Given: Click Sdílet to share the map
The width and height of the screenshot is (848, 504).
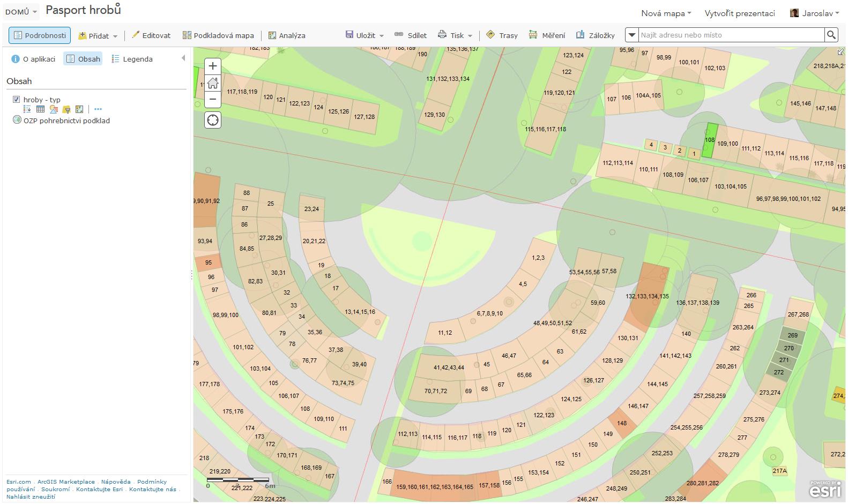Looking at the screenshot, I should click(x=411, y=35).
